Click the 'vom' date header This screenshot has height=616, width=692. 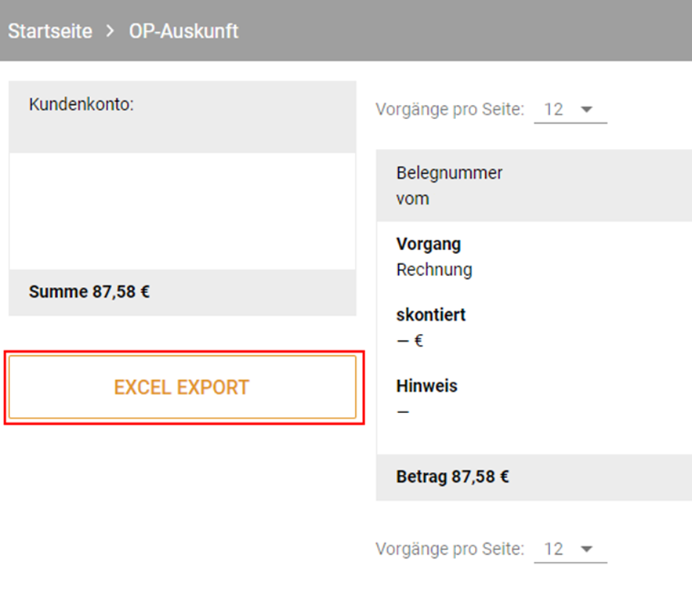(x=412, y=199)
